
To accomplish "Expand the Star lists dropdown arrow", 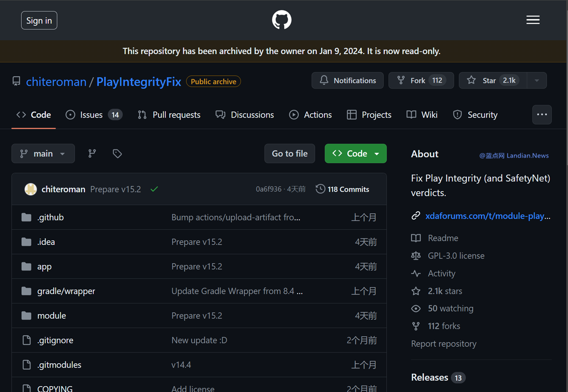I will pyautogui.click(x=536, y=80).
